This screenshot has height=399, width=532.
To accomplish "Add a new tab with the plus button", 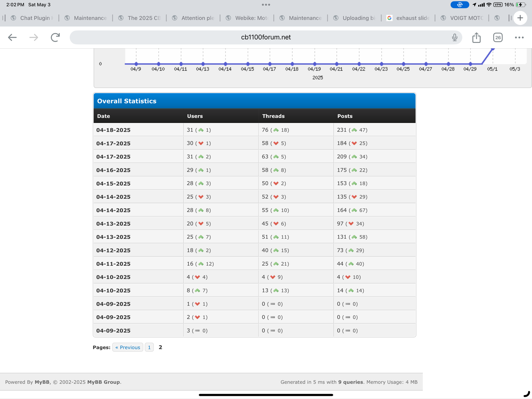I will click(x=520, y=18).
